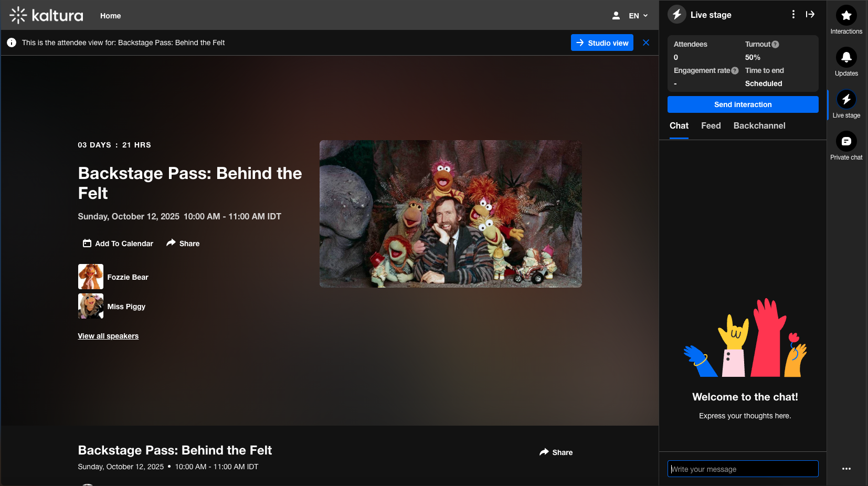Click the lower section event title

point(175,450)
